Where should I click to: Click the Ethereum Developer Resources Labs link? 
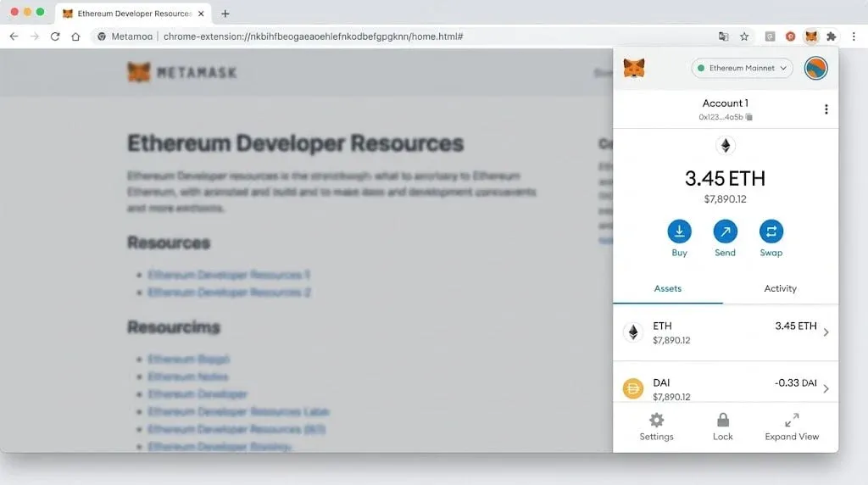[x=238, y=411]
